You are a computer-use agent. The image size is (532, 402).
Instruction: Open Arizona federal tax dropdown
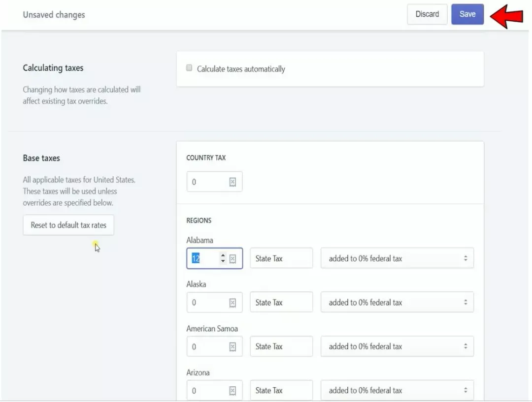pyautogui.click(x=397, y=390)
